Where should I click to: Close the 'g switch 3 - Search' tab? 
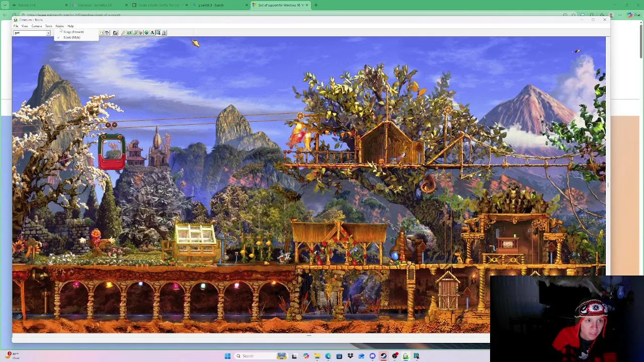(247, 5)
